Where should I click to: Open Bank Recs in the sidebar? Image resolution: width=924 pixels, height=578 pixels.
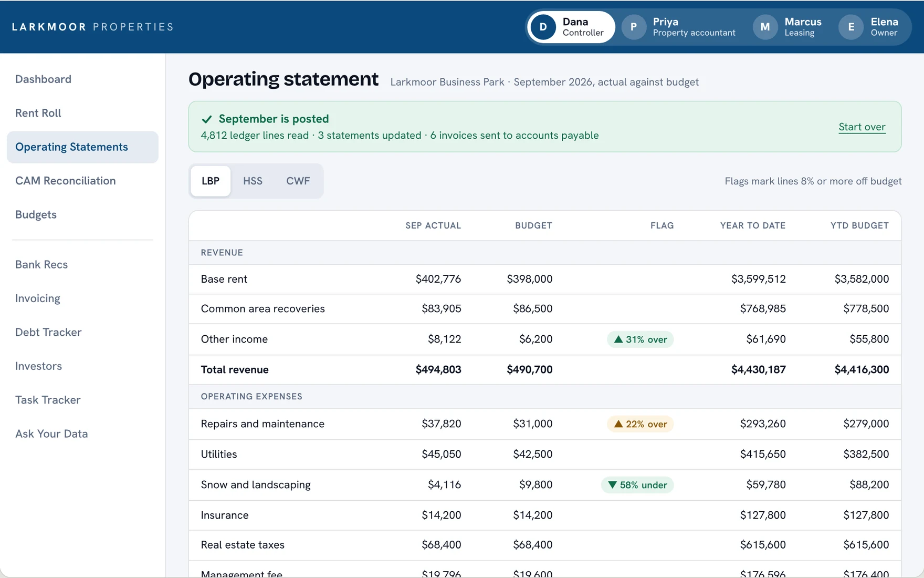41,265
